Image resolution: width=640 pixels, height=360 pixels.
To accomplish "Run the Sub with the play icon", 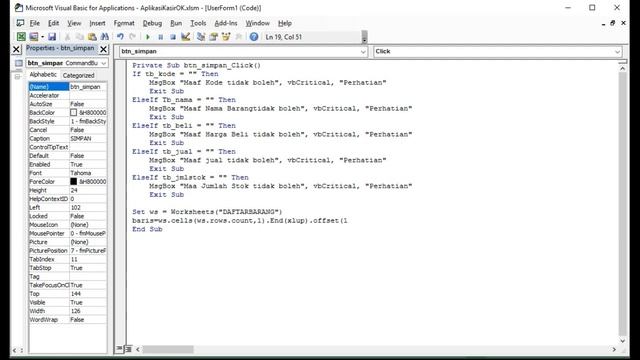I will coord(148,37).
